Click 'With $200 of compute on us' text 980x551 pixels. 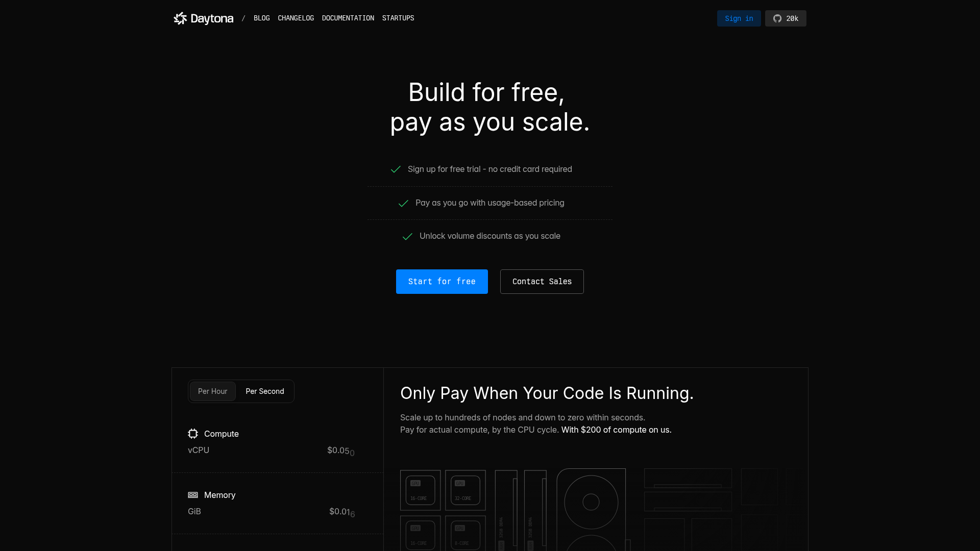pos(617,430)
